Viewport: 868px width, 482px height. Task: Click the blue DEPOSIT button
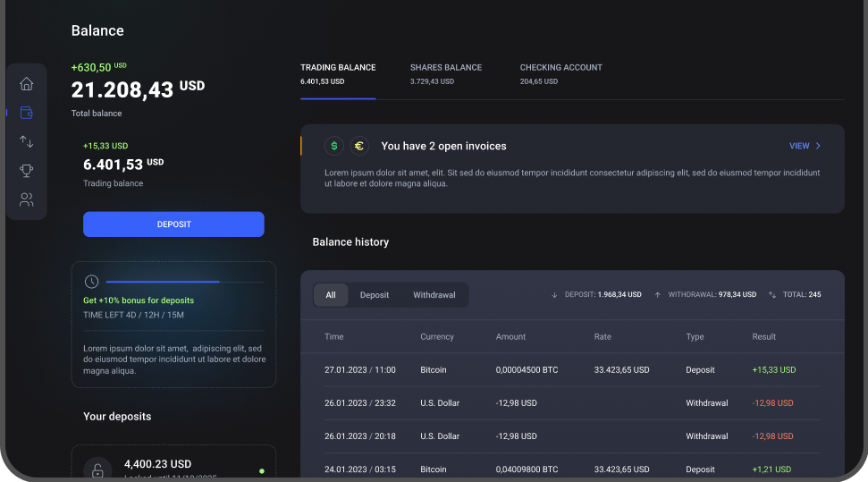(x=173, y=224)
